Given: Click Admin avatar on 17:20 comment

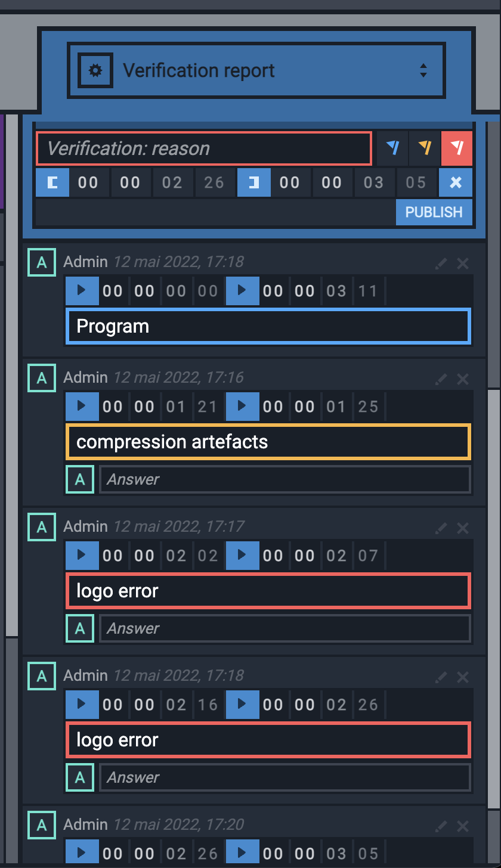Looking at the screenshot, I should 42,824.
